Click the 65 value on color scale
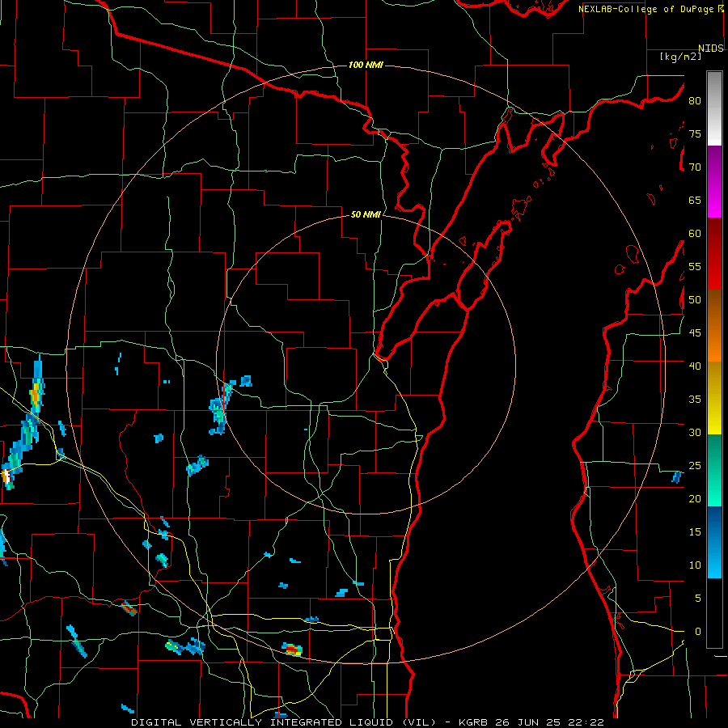Screen dimensions: 728x728 [x=695, y=200]
